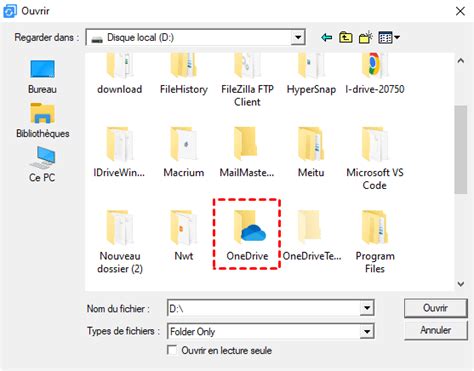474x371 pixels.
Task: Expand the Nom du fichier dropdown arrow
Action: tap(367, 308)
